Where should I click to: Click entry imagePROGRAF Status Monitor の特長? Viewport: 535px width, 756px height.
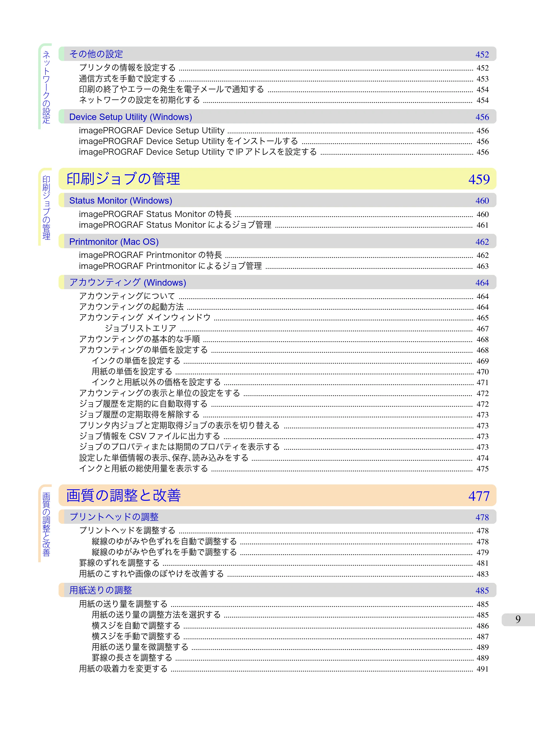[x=284, y=214]
